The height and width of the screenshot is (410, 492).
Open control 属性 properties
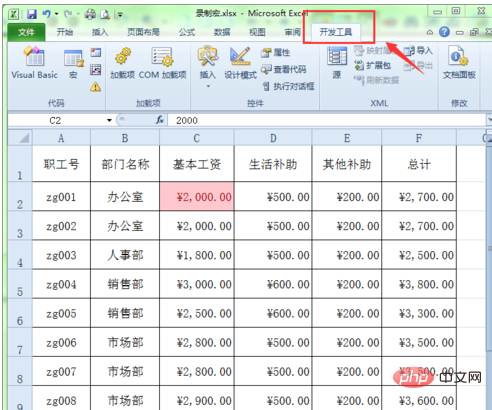click(x=276, y=53)
